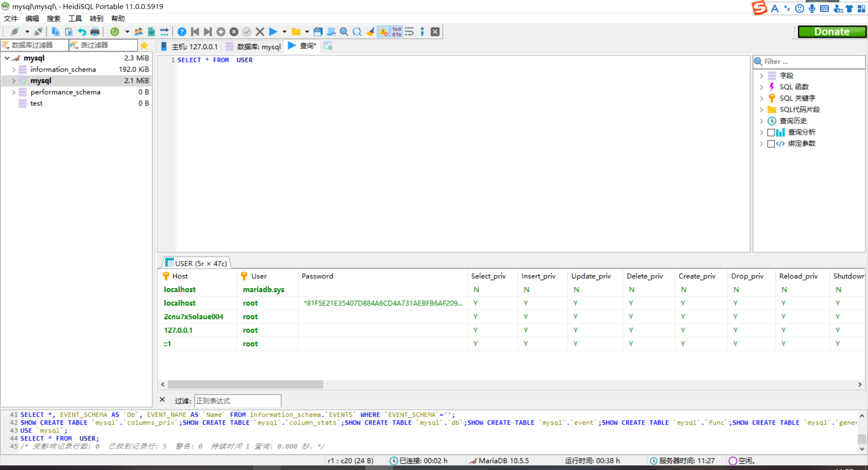Toggle word wrap icon in toolbar
868x470 pixels.
click(x=409, y=32)
